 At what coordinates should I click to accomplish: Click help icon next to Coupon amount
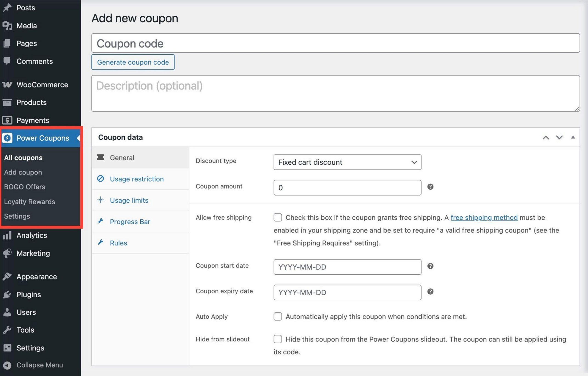coord(430,187)
